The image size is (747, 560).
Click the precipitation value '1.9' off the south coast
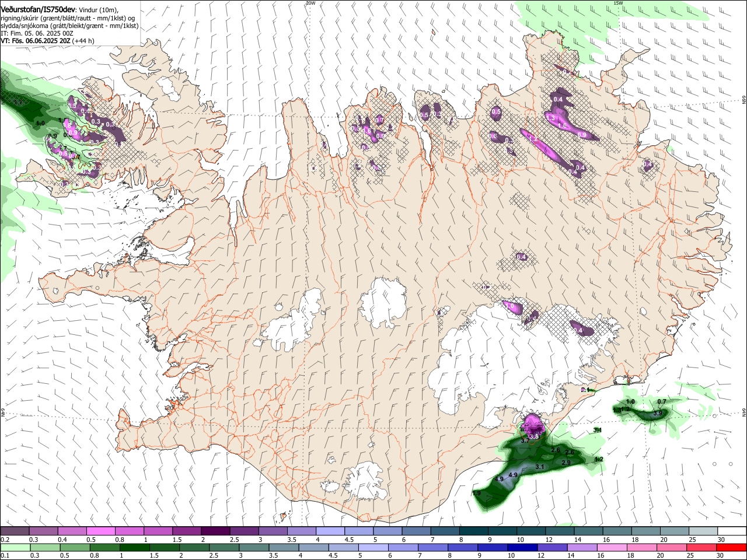(476, 494)
